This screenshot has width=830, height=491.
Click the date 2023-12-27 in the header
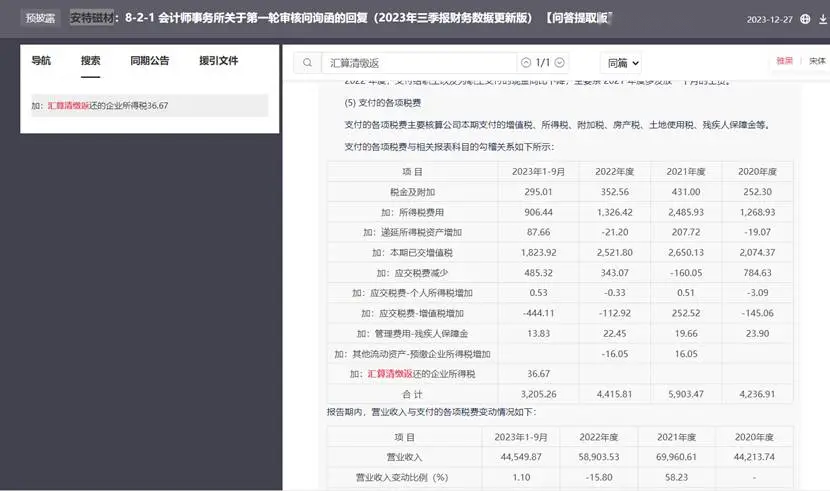point(770,20)
